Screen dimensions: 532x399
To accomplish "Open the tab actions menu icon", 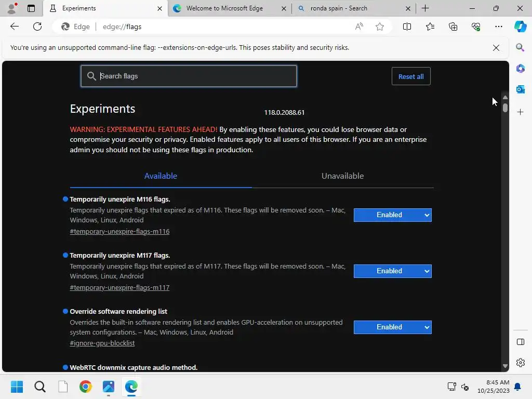I will (x=31, y=8).
